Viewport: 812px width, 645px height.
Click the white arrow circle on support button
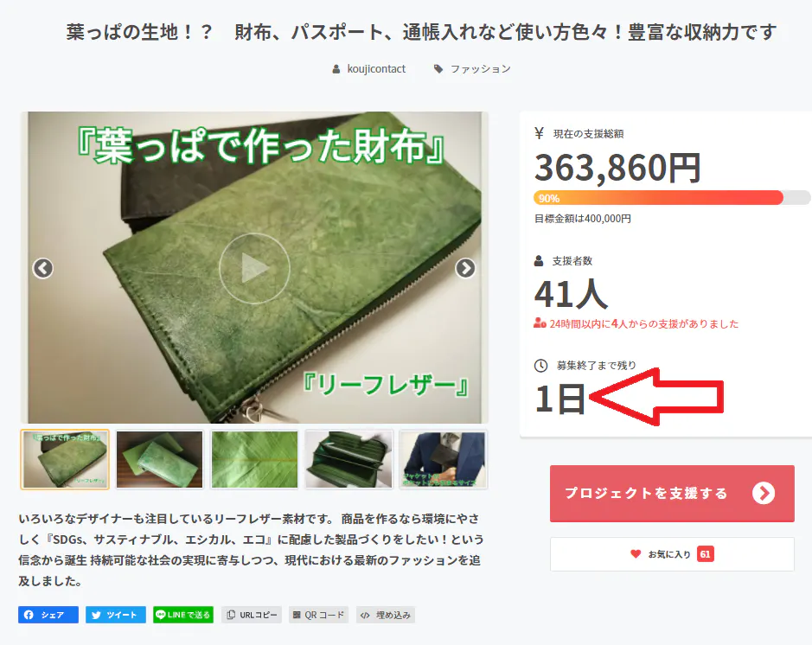[764, 493]
